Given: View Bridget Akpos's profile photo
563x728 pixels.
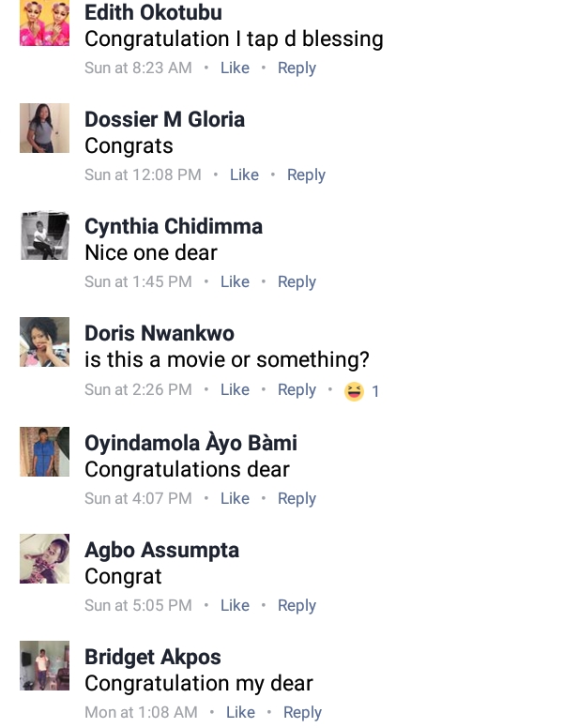Looking at the screenshot, I should click(45, 665).
